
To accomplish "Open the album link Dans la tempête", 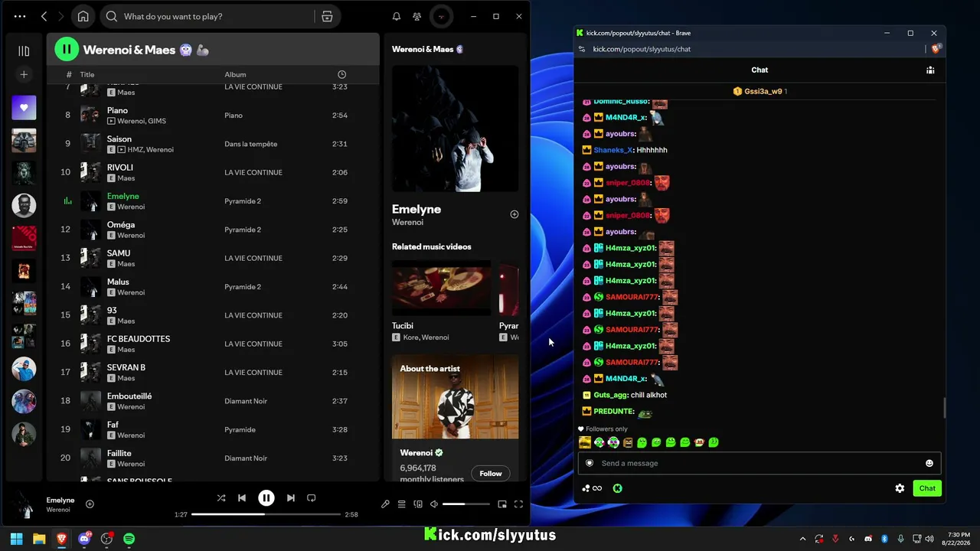I will point(250,144).
